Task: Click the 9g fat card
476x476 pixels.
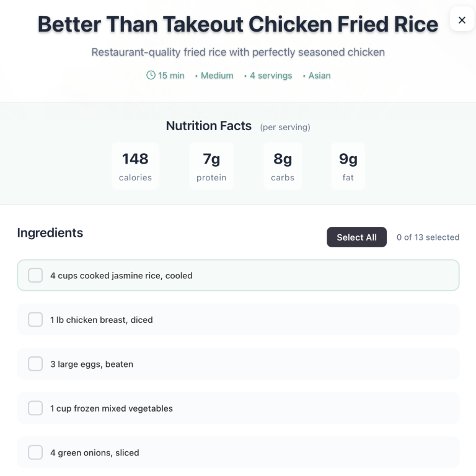Action: [348, 166]
